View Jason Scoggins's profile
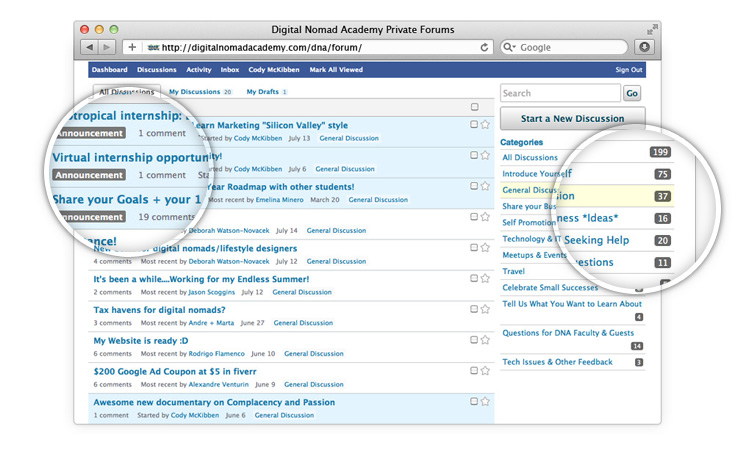Viewport: 735px width, 450px height. click(211, 292)
